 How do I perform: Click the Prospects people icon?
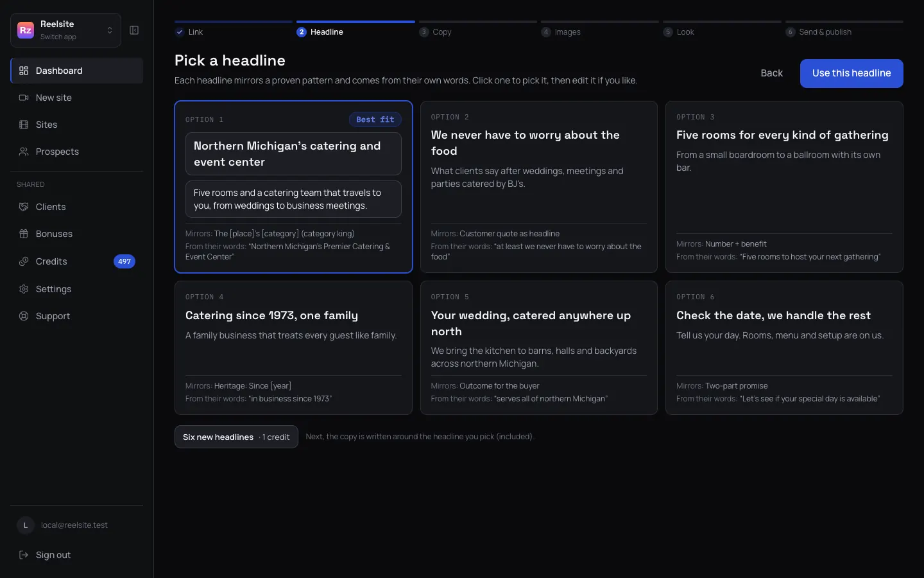[x=24, y=152]
